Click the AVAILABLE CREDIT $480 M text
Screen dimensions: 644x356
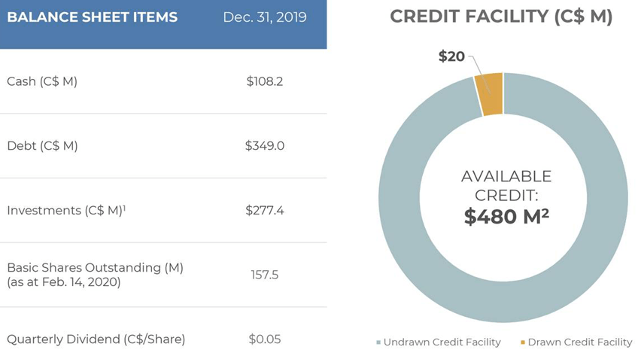click(506, 197)
